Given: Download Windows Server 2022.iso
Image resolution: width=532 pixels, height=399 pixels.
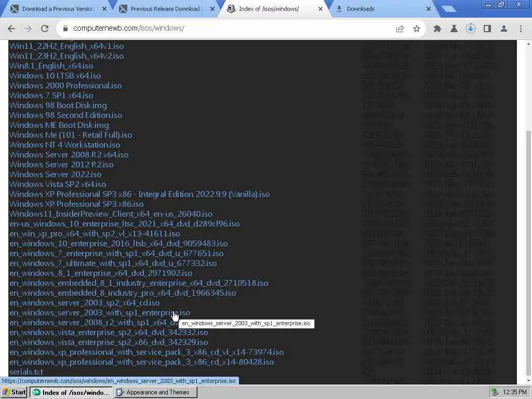Looking at the screenshot, I should [55, 175].
